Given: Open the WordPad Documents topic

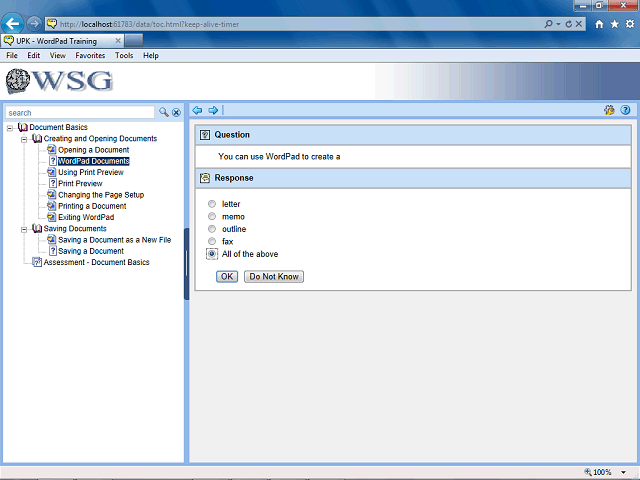Looking at the screenshot, I should (x=94, y=161).
